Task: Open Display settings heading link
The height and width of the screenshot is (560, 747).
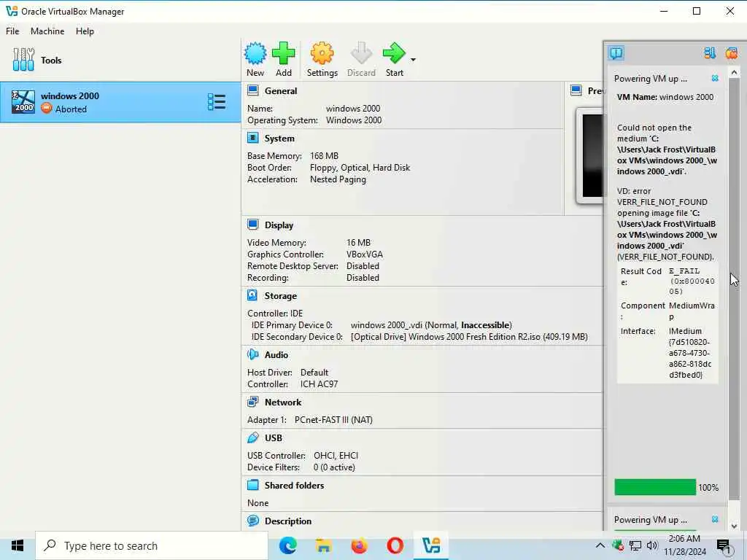Action: 279,225
